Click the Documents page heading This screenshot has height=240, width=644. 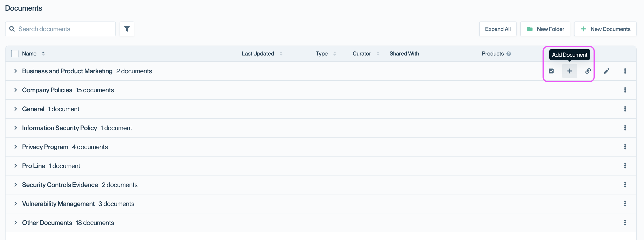pyautogui.click(x=24, y=8)
